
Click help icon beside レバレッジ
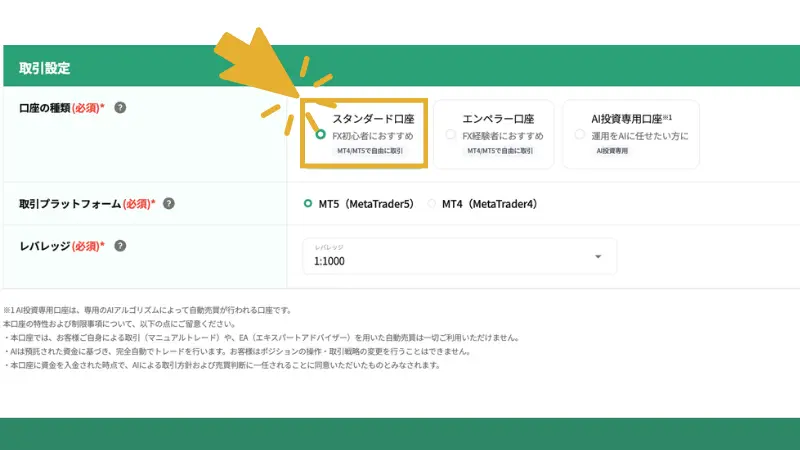[x=120, y=246]
